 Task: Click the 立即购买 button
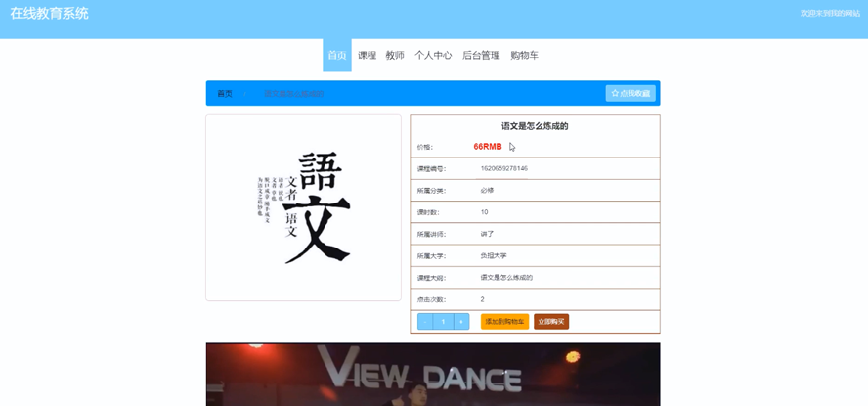pos(551,321)
